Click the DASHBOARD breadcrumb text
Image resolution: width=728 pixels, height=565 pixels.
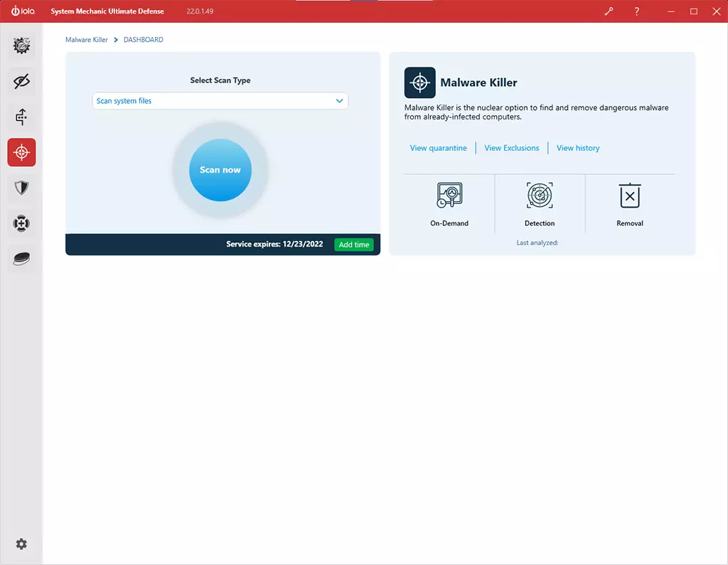(144, 40)
